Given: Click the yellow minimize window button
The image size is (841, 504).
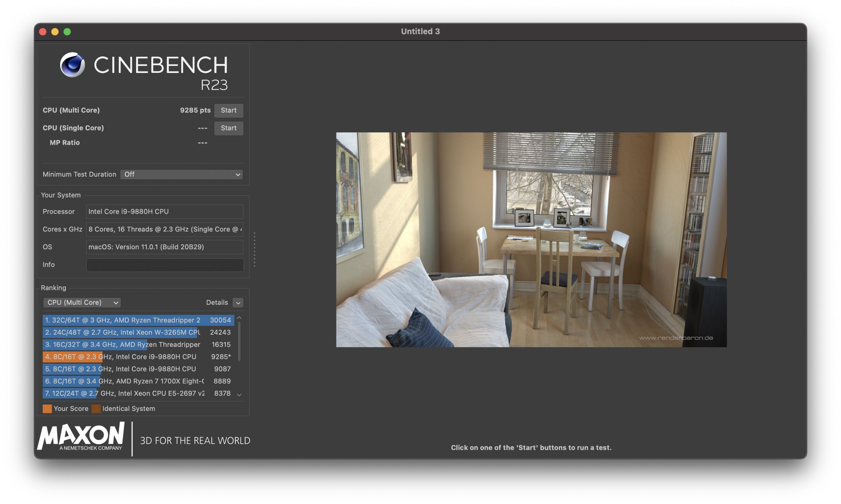Looking at the screenshot, I should tap(55, 32).
